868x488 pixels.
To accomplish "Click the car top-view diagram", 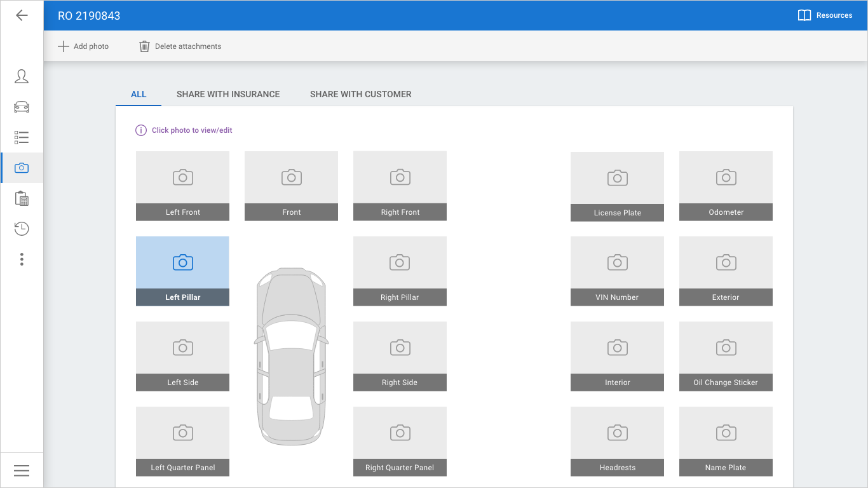I will (x=291, y=356).
